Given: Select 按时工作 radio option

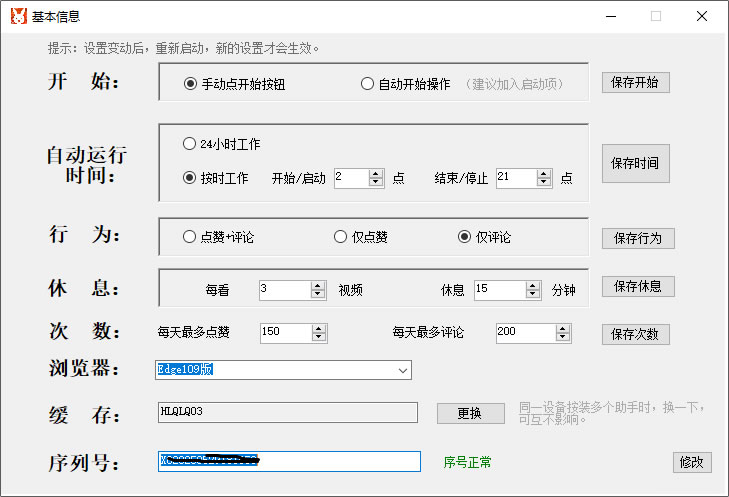Looking at the screenshot, I should tap(189, 178).
